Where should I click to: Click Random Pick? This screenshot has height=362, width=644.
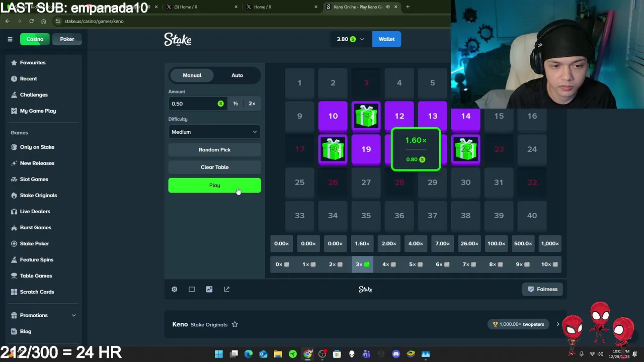[x=214, y=150]
